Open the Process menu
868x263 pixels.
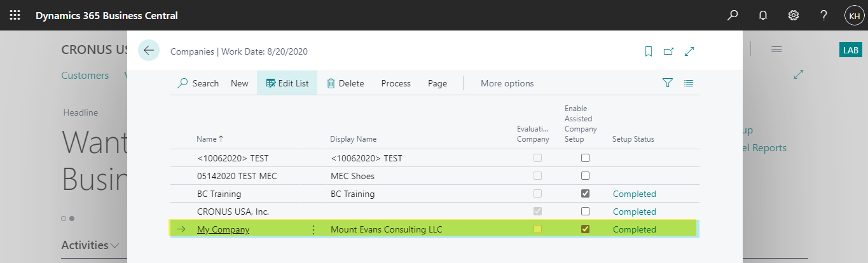[396, 83]
